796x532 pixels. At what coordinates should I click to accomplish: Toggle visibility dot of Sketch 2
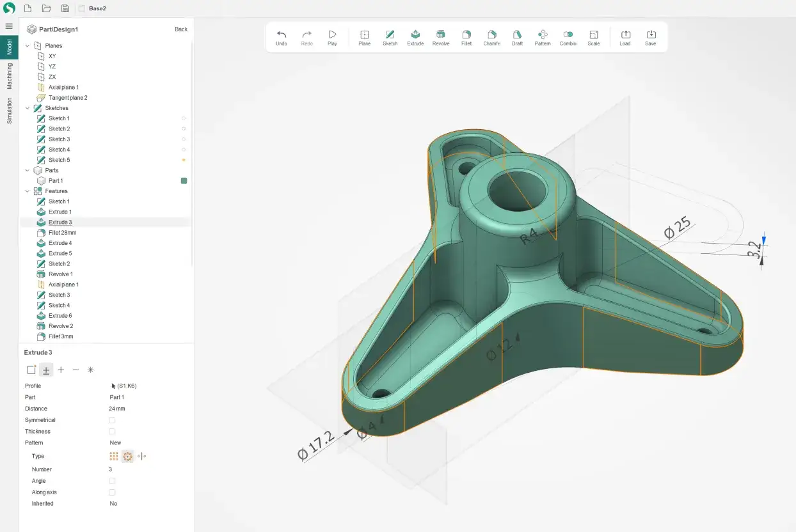(184, 129)
